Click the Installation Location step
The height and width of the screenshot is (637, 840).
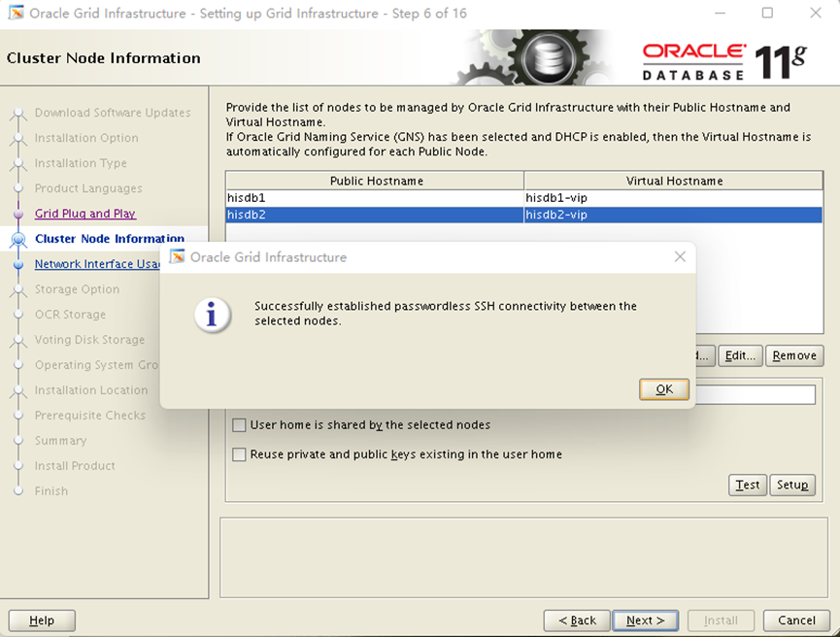click(x=91, y=390)
